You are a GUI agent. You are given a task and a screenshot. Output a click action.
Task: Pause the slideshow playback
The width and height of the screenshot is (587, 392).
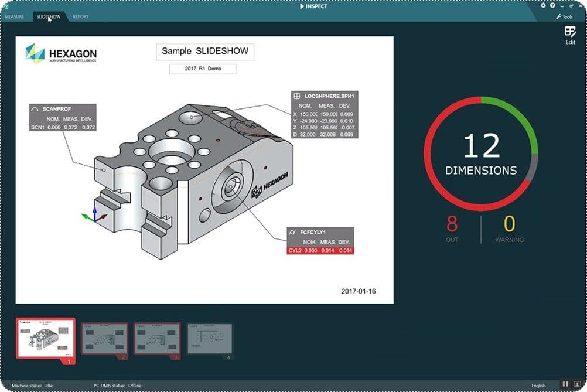pos(565,384)
